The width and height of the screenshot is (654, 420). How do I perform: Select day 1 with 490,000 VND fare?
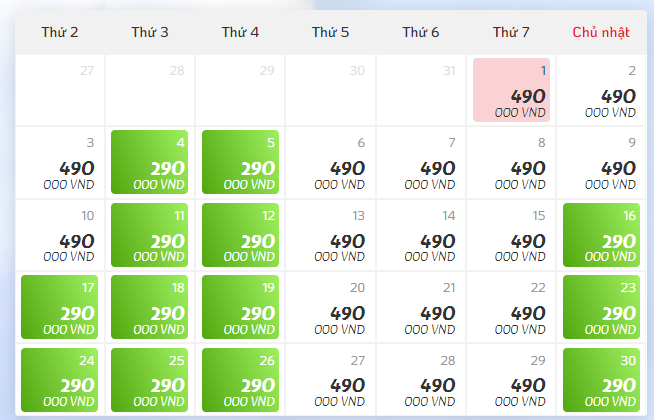pos(511,90)
